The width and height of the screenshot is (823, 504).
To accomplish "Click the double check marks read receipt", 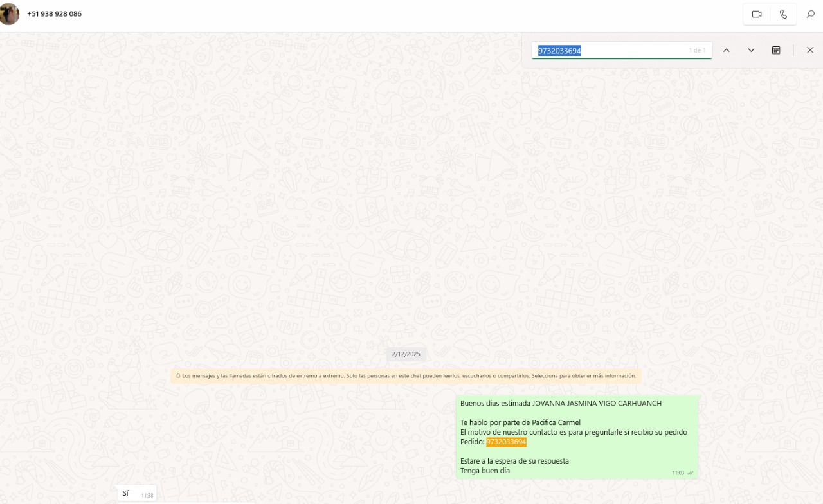I will tap(691, 473).
